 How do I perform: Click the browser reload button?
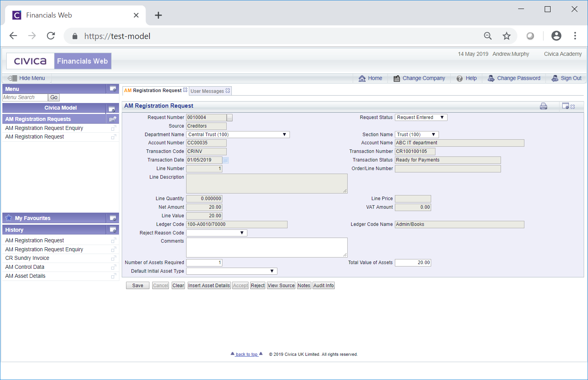coord(51,36)
